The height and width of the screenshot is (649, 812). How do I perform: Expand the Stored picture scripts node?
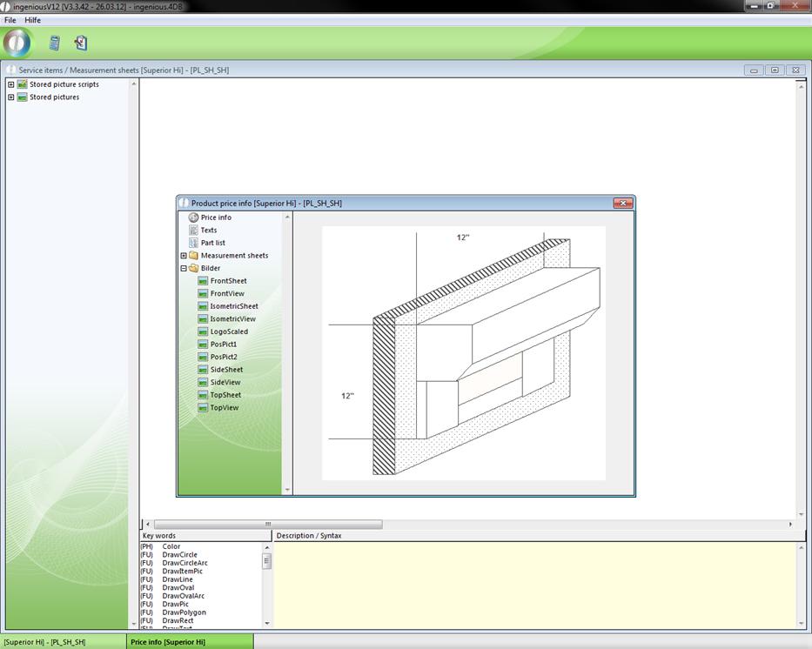pos(10,84)
